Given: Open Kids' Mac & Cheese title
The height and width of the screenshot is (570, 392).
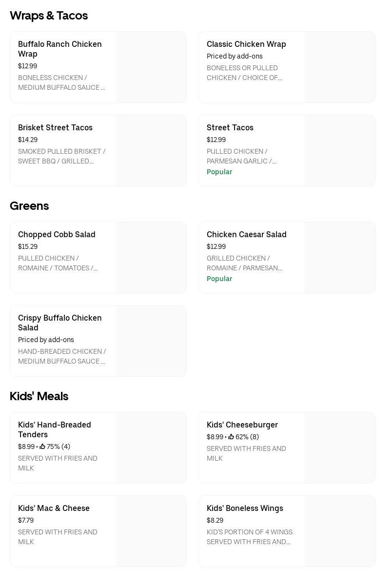Looking at the screenshot, I should click(54, 508).
